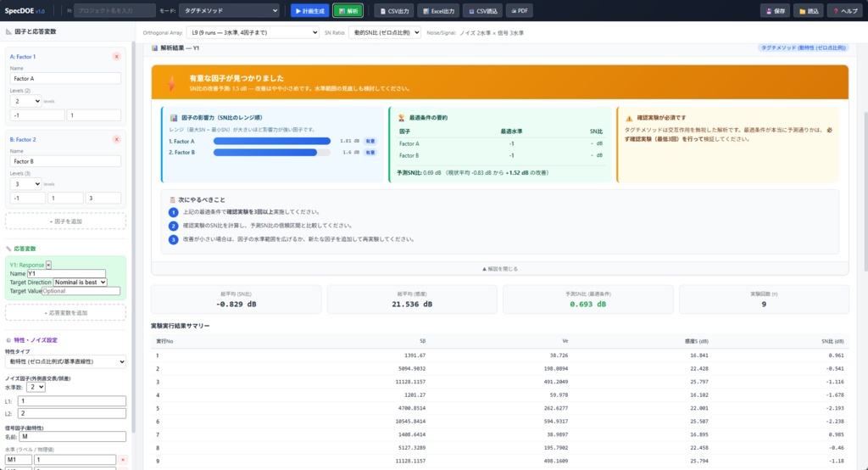Click the 計画生成 (generate plan) button
Viewport: 868px width, 470px height.
(x=309, y=10)
